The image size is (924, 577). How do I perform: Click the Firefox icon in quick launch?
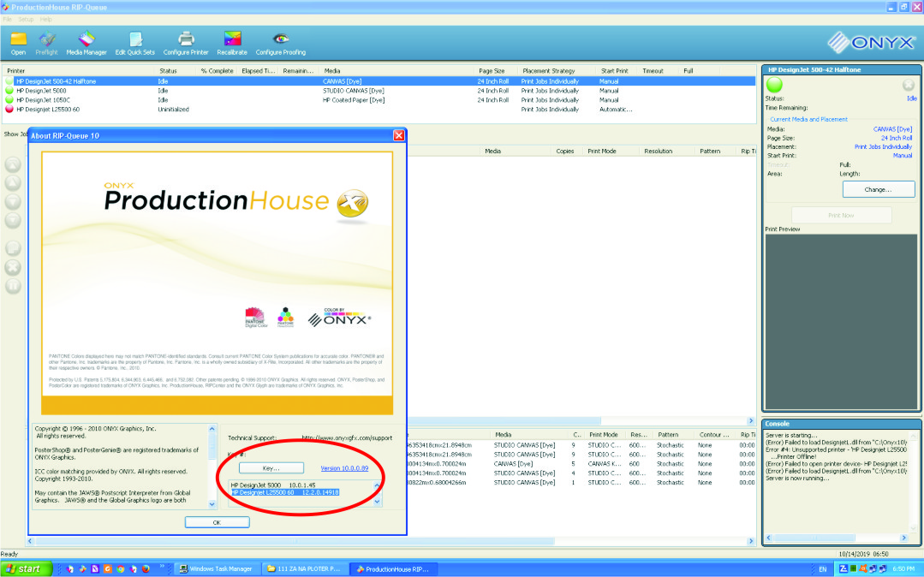click(146, 568)
